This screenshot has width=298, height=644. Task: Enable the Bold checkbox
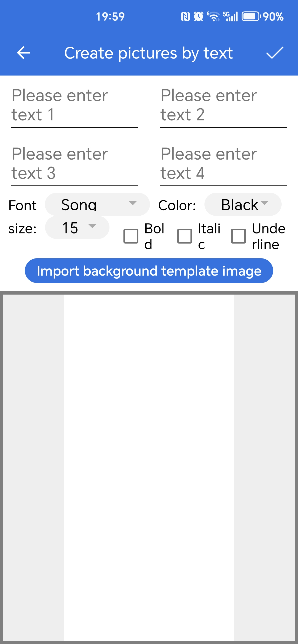(x=131, y=236)
